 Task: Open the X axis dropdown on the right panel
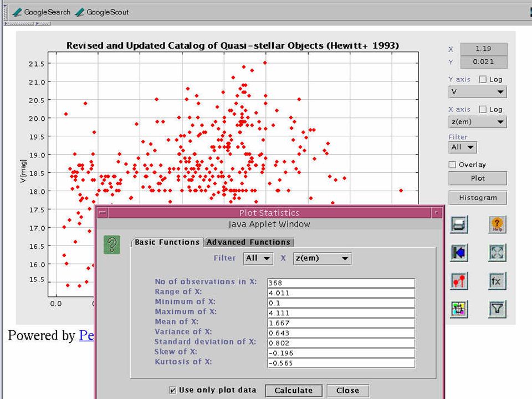(x=478, y=122)
